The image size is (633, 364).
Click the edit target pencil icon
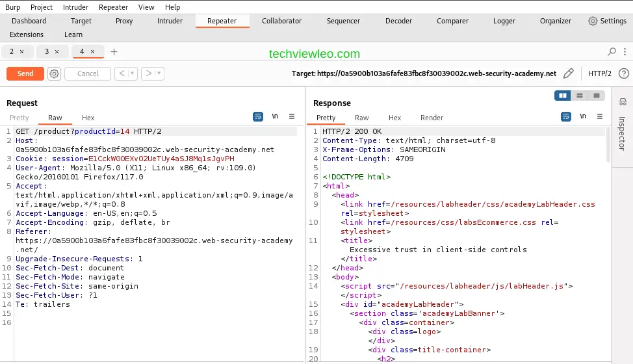coord(569,74)
